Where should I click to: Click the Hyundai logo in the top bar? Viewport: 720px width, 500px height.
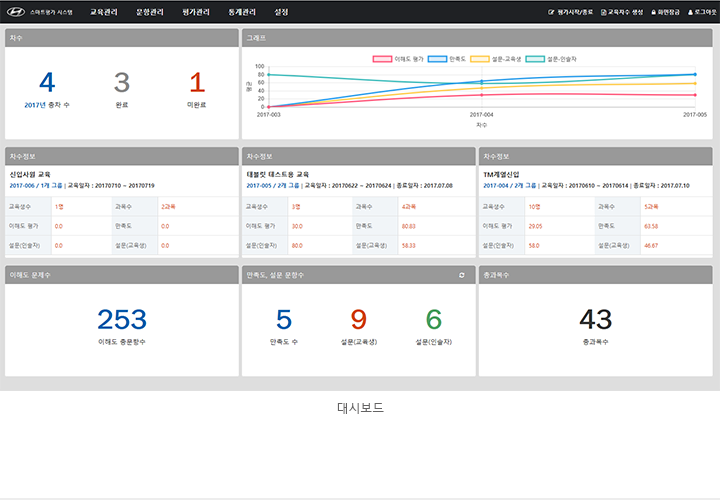pyautogui.click(x=16, y=12)
